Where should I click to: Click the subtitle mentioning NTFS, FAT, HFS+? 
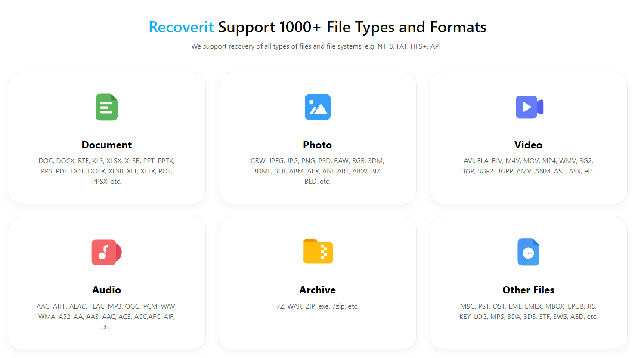pyautogui.click(x=318, y=46)
